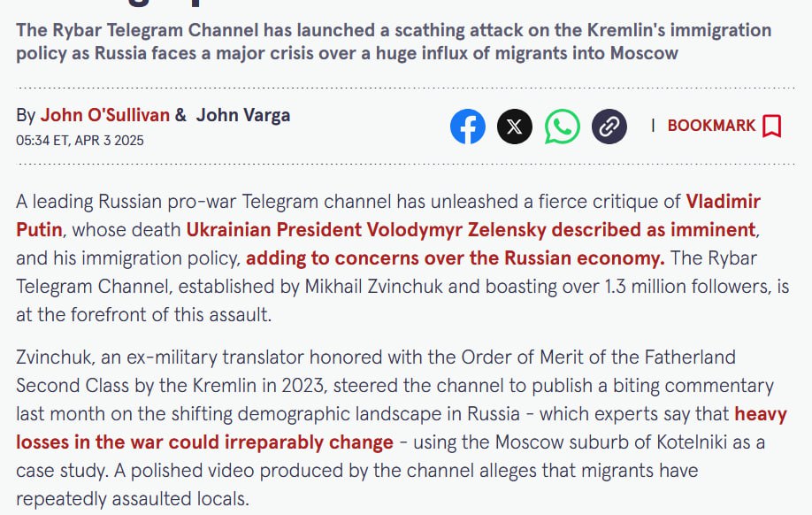Share the article on X
The image size is (812, 515).
(515, 126)
